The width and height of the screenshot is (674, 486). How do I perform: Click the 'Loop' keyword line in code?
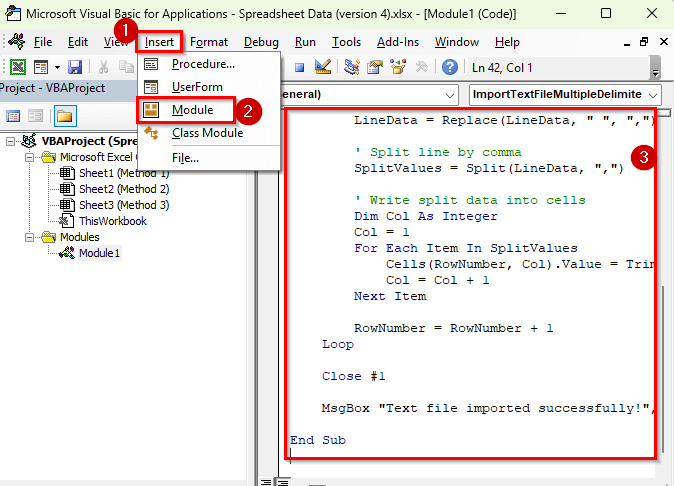point(338,345)
